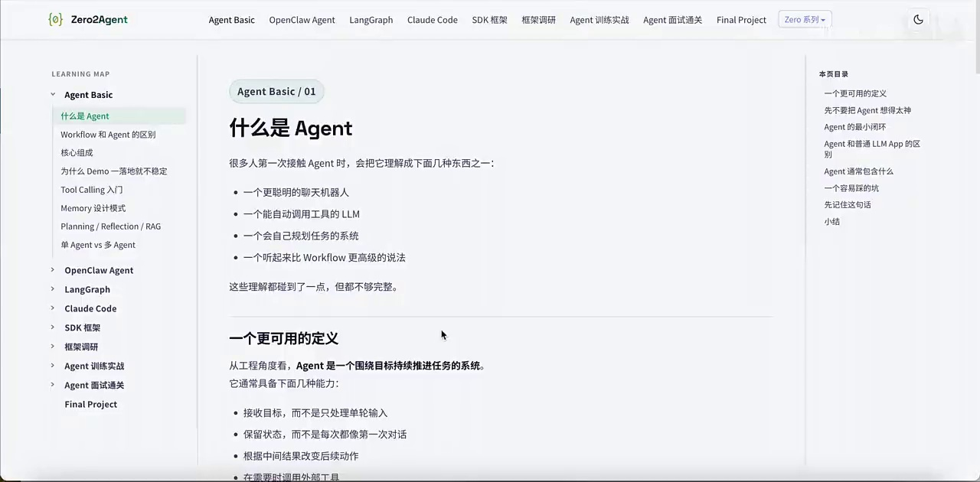Expand the 框架调研 sidebar chevron
980x482 pixels.
coord(53,347)
